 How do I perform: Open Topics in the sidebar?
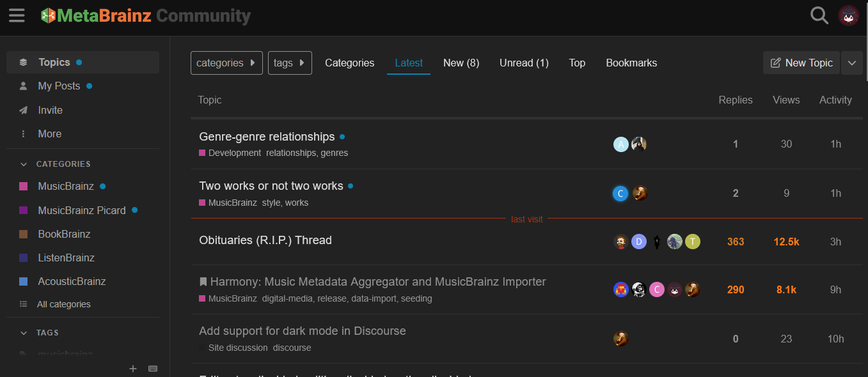point(83,63)
